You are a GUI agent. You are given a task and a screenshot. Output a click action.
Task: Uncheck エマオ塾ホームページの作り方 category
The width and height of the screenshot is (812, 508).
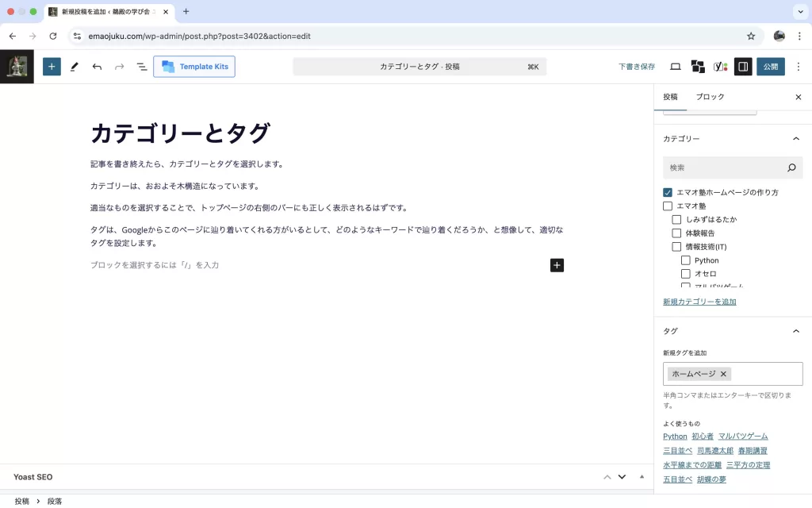pyautogui.click(x=668, y=192)
